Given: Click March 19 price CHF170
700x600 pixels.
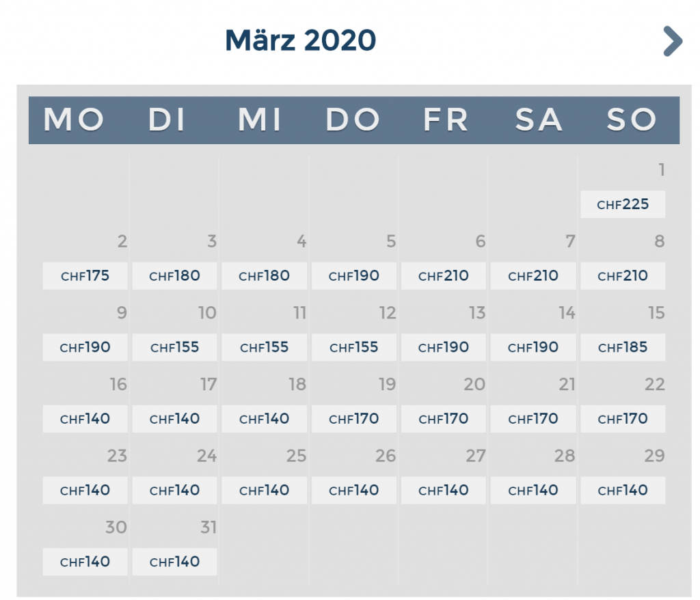Looking at the screenshot, I should [x=353, y=419].
